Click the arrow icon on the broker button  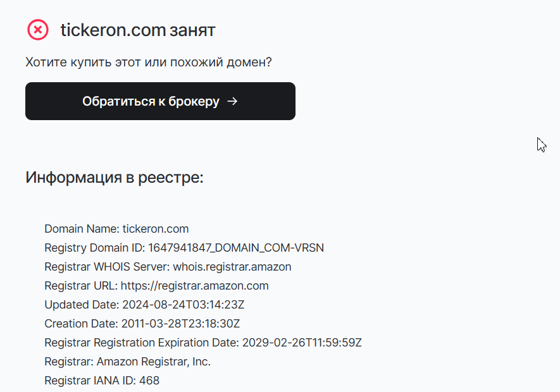click(232, 101)
